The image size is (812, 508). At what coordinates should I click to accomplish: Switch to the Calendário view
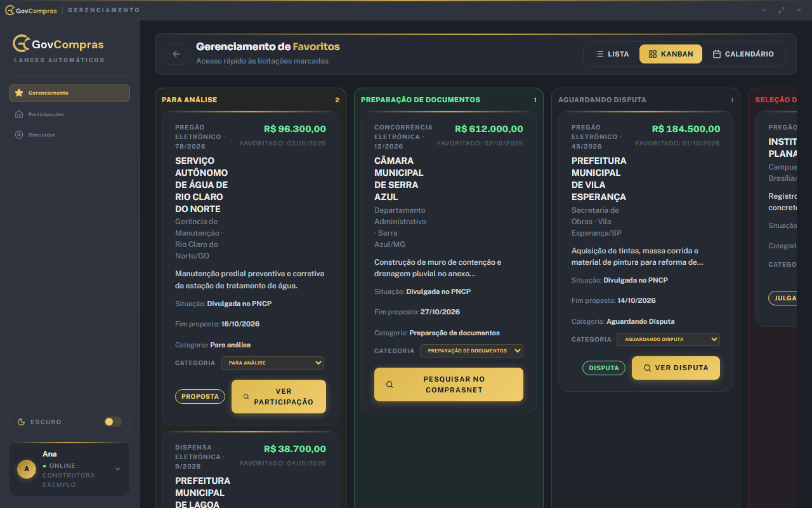(x=743, y=54)
